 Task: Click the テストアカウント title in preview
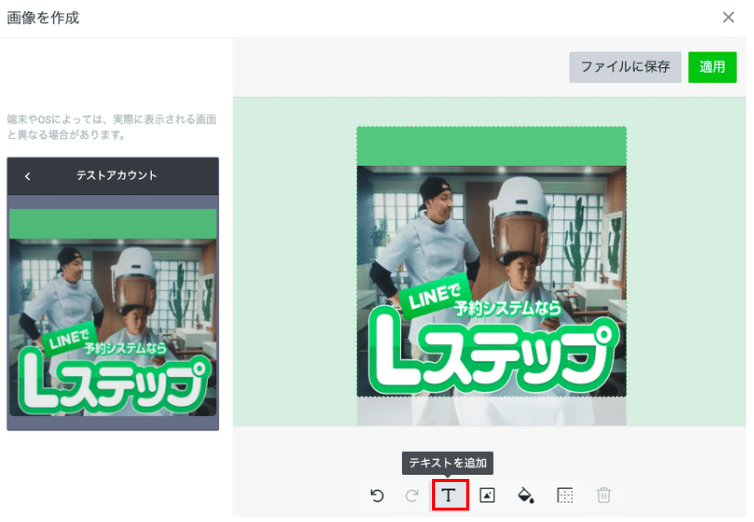pyautogui.click(x=116, y=175)
